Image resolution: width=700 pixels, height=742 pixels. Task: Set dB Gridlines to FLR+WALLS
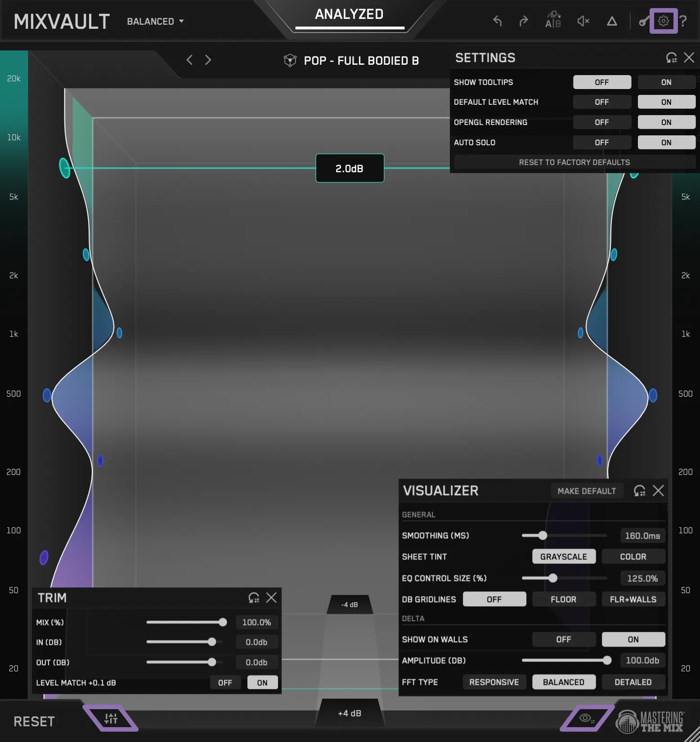pos(633,599)
